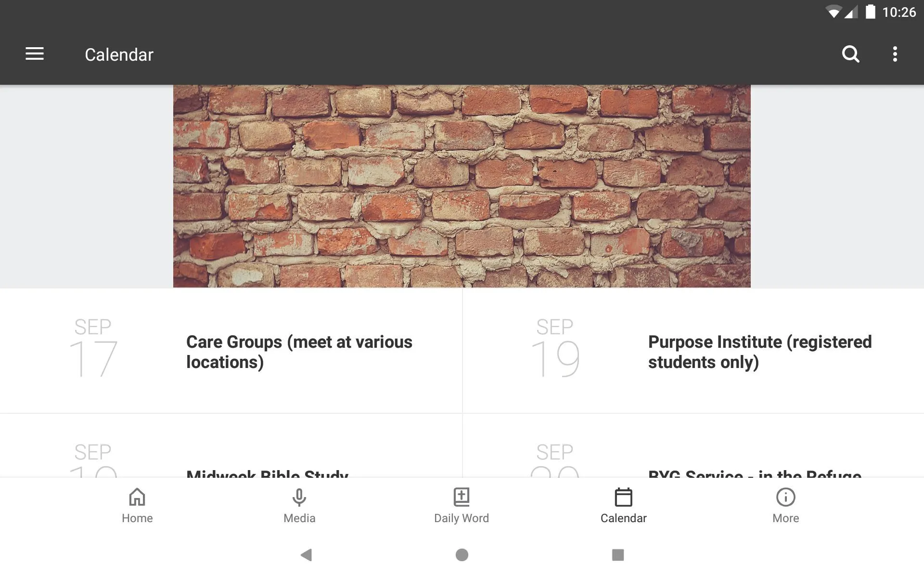Select the Media section icon

[x=299, y=496]
